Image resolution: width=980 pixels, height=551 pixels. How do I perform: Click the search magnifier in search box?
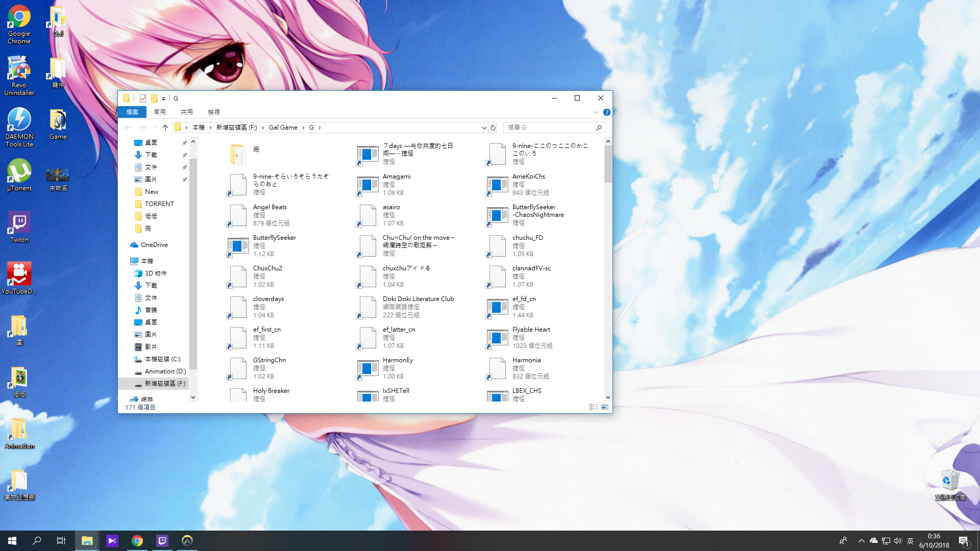click(599, 128)
